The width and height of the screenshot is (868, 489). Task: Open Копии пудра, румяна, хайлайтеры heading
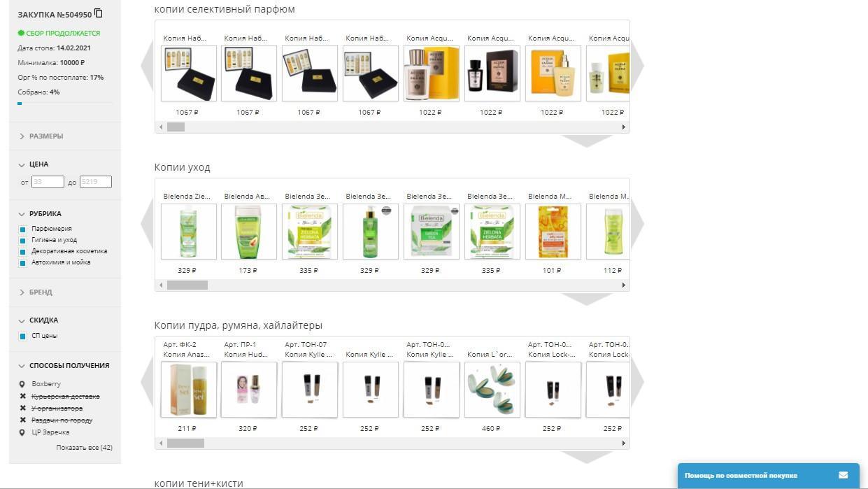click(x=239, y=326)
